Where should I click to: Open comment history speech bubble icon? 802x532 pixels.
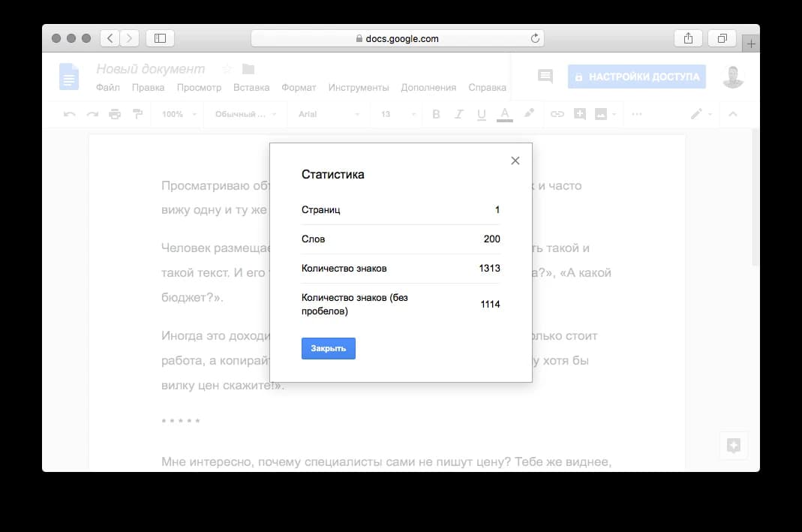pos(545,76)
